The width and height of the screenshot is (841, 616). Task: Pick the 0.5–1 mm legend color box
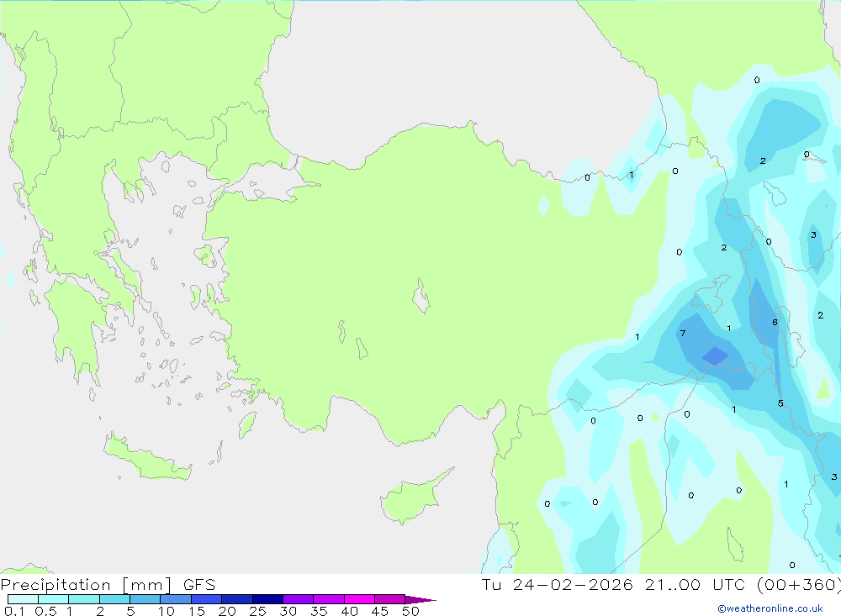[54, 599]
